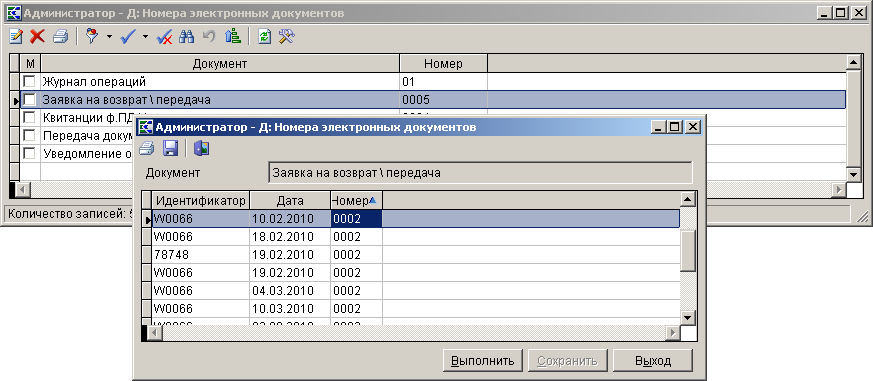Select date cell 18.02.2010
Viewport: 873px width, 381px height.
[290, 237]
